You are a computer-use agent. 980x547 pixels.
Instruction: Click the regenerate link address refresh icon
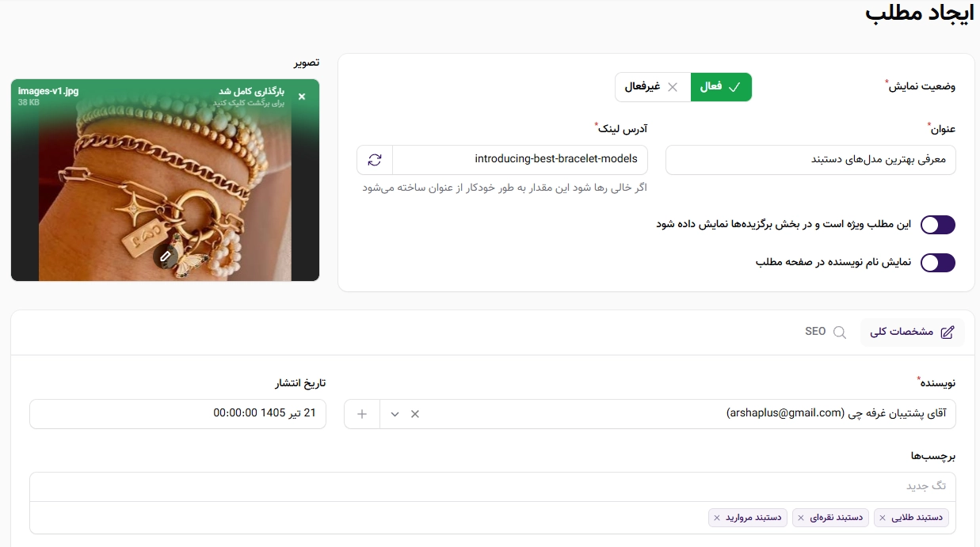(x=375, y=159)
